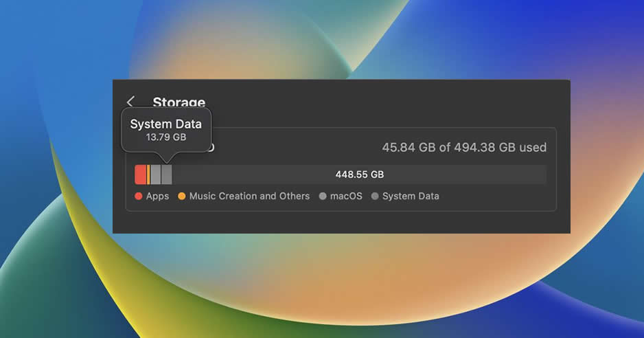Click the gray System Data legend dot
Image resolution: width=644 pixels, height=338 pixels.
pyautogui.click(x=375, y=196)
